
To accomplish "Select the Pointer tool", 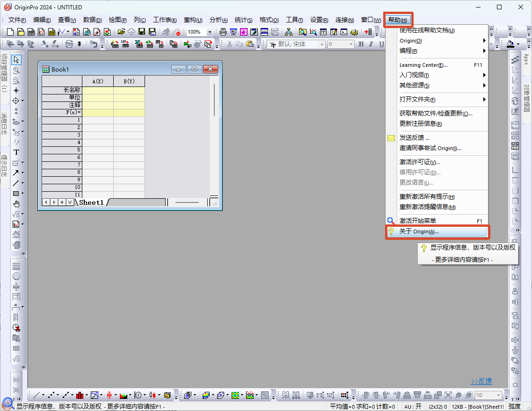I will click(x=16, y=60).
